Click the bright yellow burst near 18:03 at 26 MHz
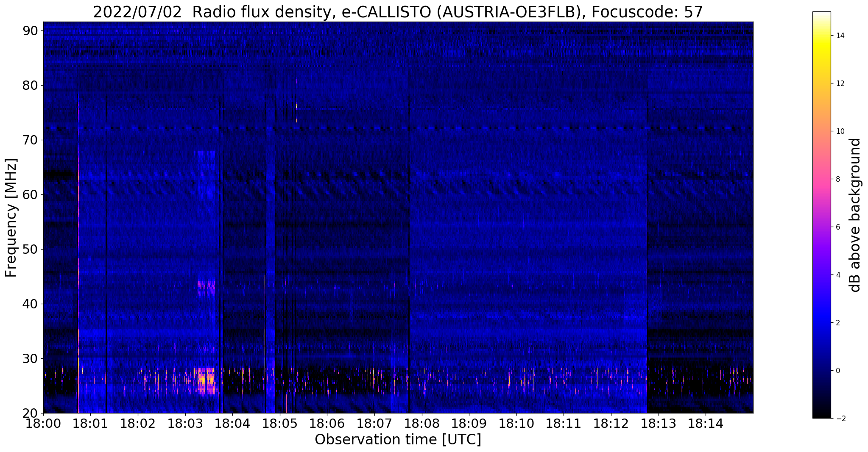The height and width of the screenshot is (452, 868). pyautogui.click(x=206, y=380)
